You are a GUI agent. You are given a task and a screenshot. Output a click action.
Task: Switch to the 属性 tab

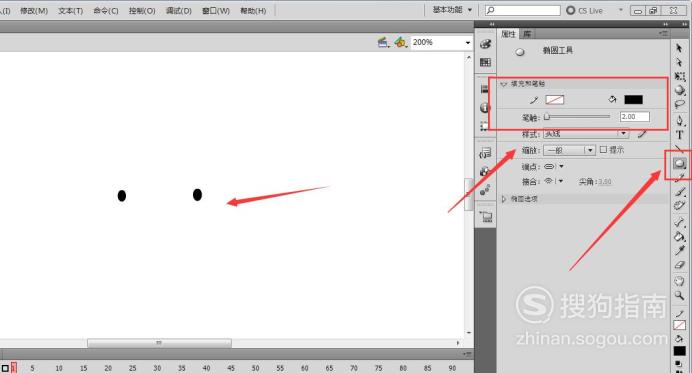click(508, 34)
